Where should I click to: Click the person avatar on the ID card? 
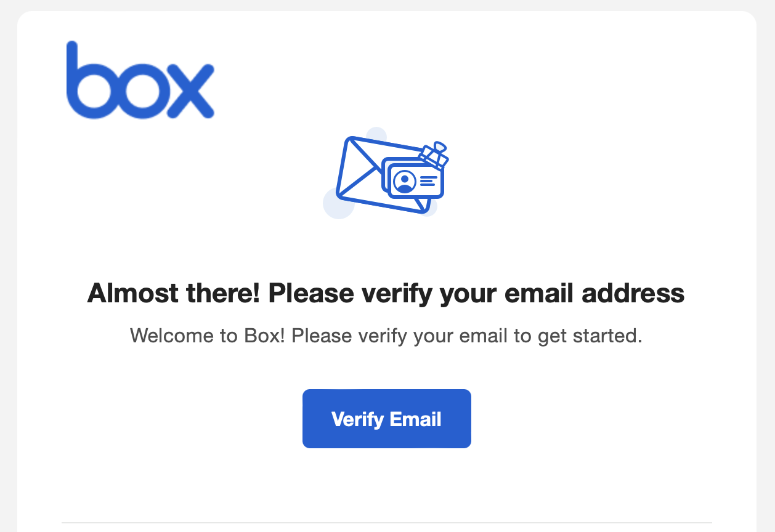[404, 181]
